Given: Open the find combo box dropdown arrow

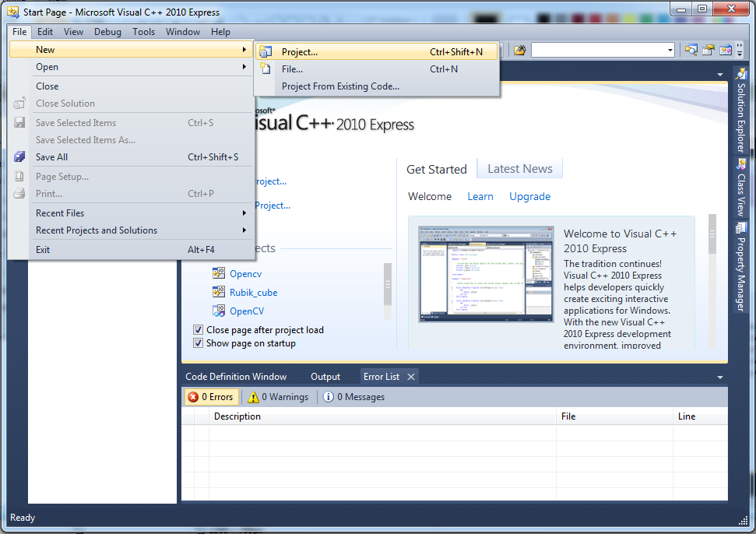Looking at the screenshot, I should click(670, 50).
